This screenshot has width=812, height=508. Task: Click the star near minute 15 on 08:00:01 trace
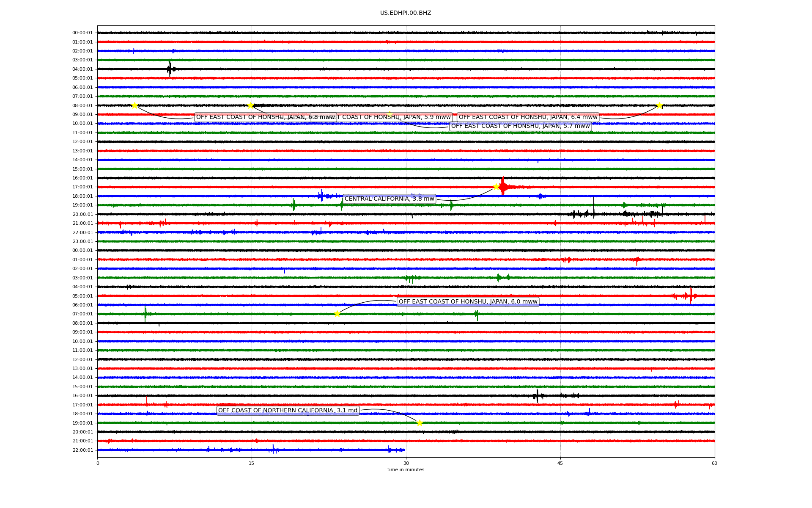(x=250, y=105)
